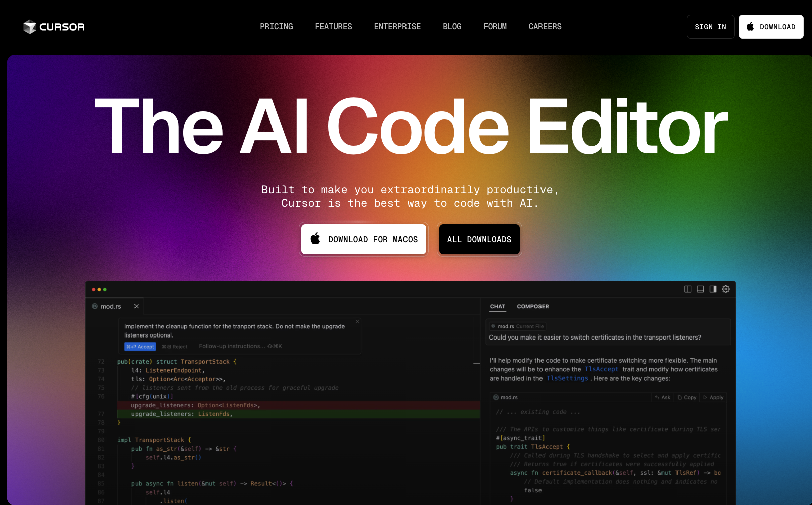
Task: Click the TlsSettings link in chat
Action: [x=567, y=378]
